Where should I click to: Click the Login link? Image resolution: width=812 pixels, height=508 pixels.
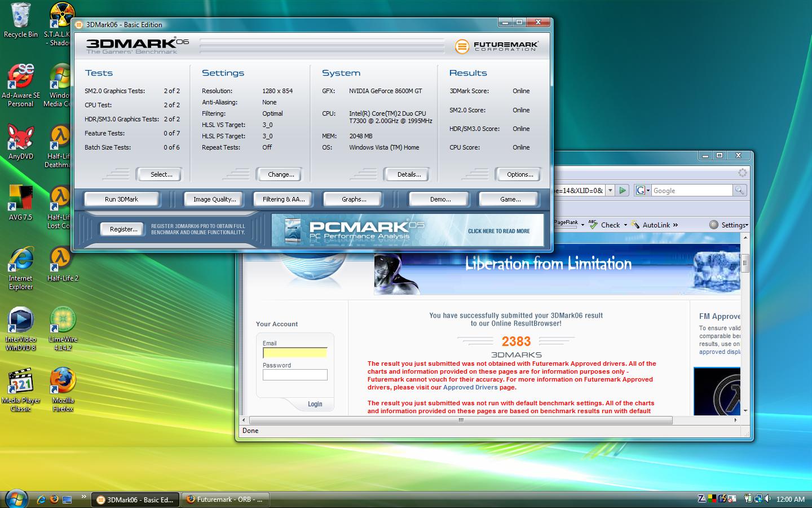pyautogui.click(x=315, y=404)
